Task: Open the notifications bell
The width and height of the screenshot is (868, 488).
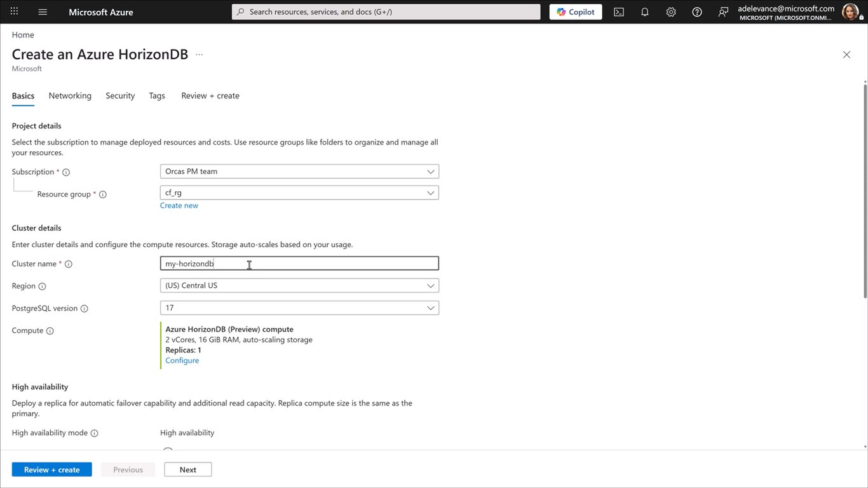Action: pyautogui.click(x=644, y=11)
